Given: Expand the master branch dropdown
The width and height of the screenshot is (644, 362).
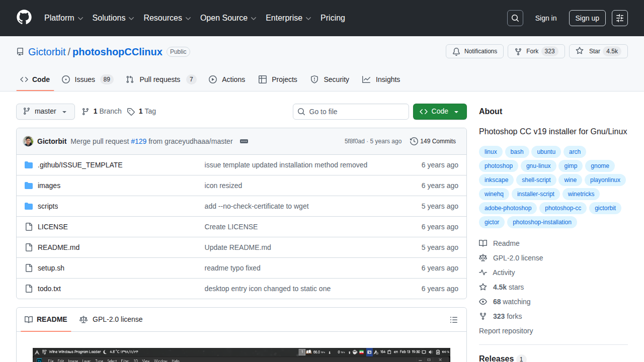Looking at the screenshot, I should [x=45, y=111].
